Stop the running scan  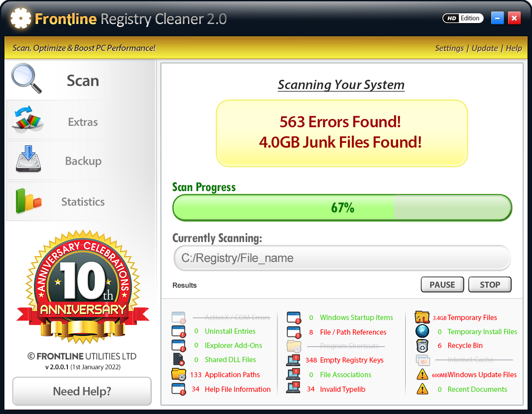pos(490,285)
